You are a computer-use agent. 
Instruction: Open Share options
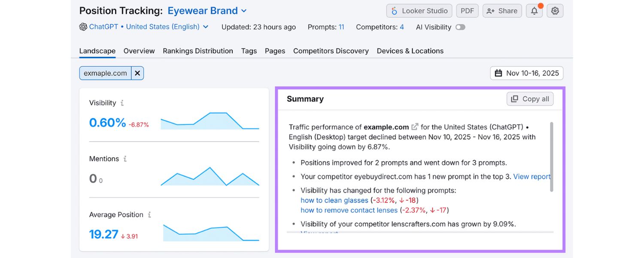502,11
